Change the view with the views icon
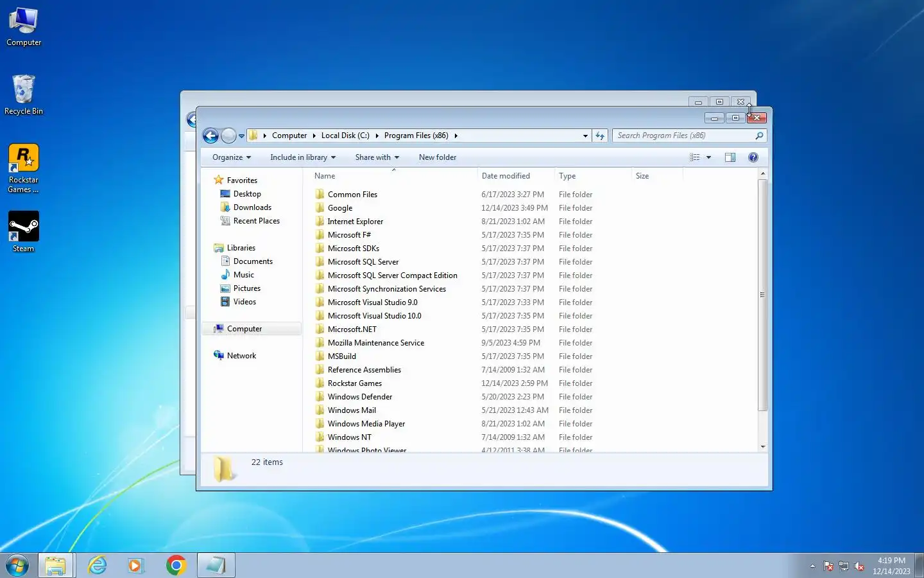 click(x=695, y=157)
